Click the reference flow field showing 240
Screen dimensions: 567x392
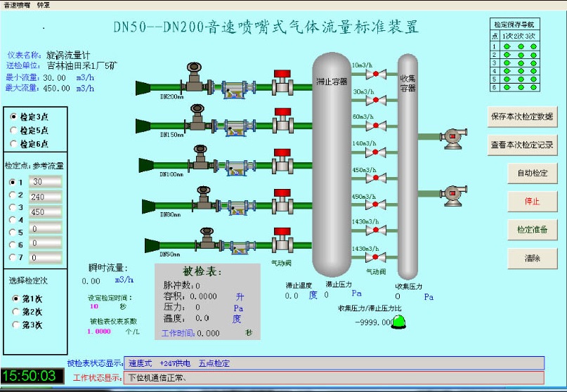tap(46, 197)
